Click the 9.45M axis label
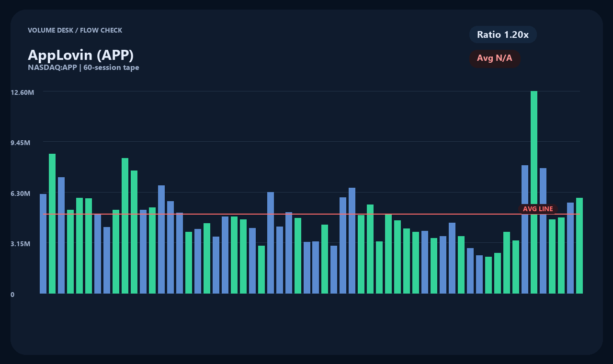Screen dimensions: 613x364 point(21,143)
